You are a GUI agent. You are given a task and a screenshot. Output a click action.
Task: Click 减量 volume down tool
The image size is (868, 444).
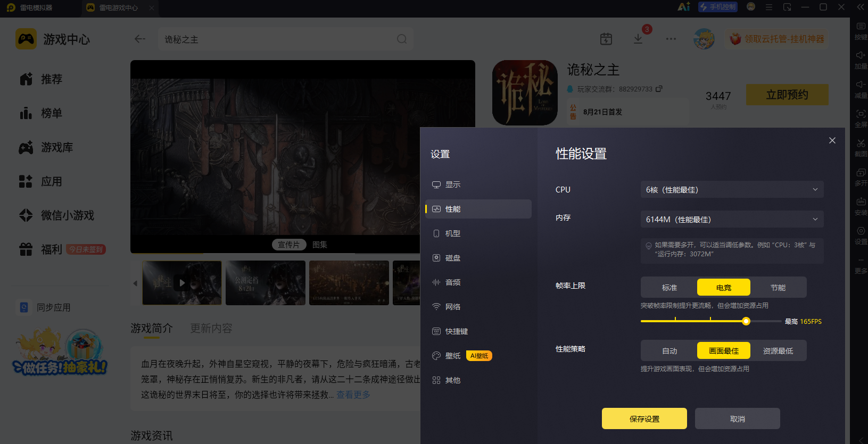point(861,90)
